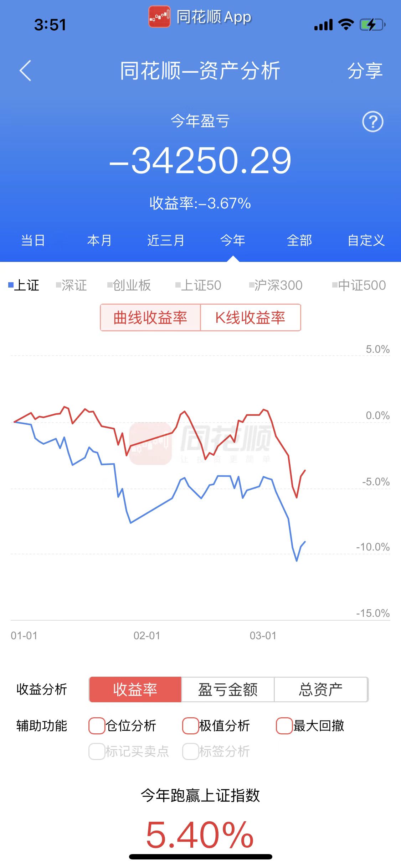Tap the back arrow icon

[x=25, y=71]
